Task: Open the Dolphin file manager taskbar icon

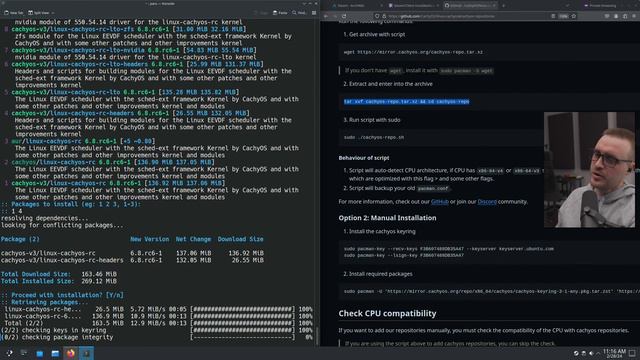Action: [x=55, y=353]
